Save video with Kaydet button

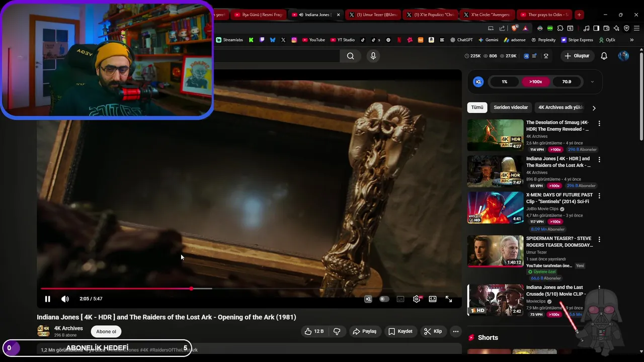(400, 331)
